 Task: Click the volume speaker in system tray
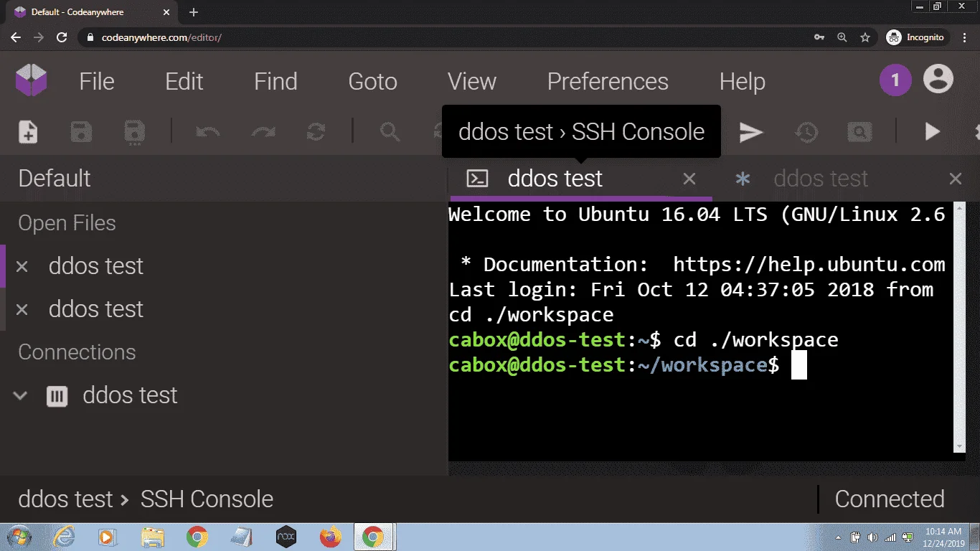[872, 537]
